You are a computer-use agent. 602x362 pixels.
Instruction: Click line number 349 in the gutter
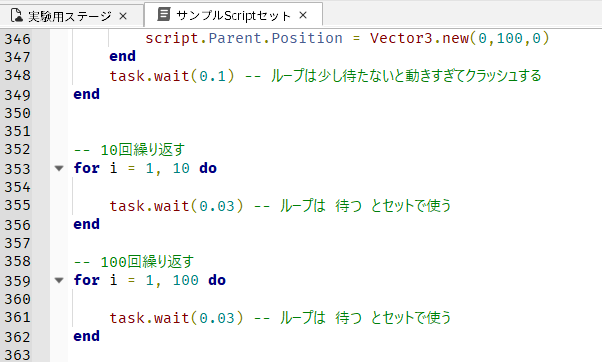pyautogui.click(x=17, y=95)
